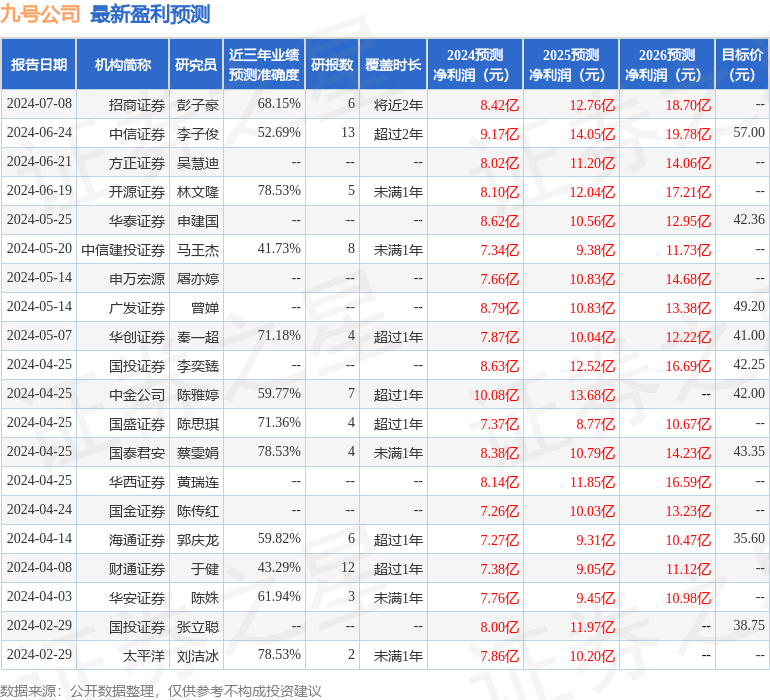Click 中信建投证券 institution cell
Image resolution: width=770 pixels, height=700 pixels.
tap(123, 250)
